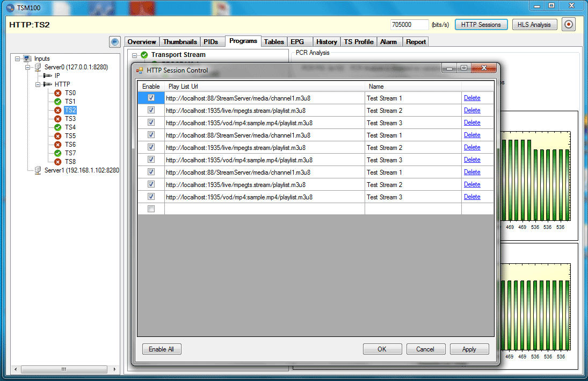588x381 pixels.
Task: Open the TS Profile tab
Action: coord(358,42)
